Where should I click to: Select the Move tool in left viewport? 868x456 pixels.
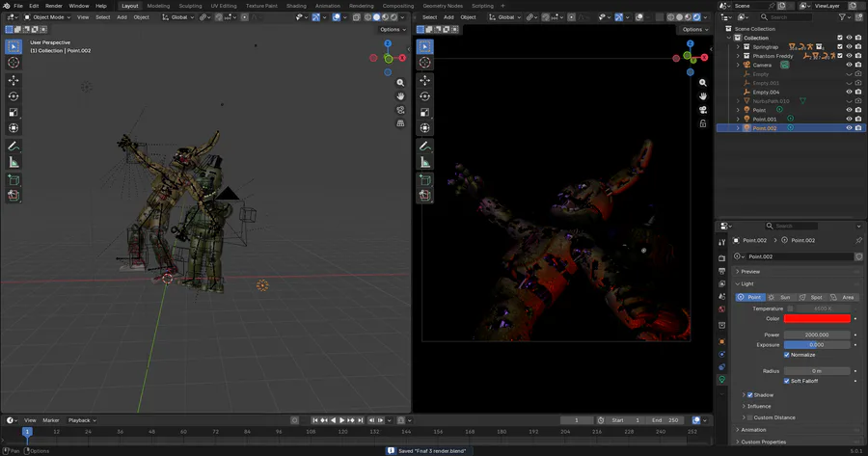[14, 80]
